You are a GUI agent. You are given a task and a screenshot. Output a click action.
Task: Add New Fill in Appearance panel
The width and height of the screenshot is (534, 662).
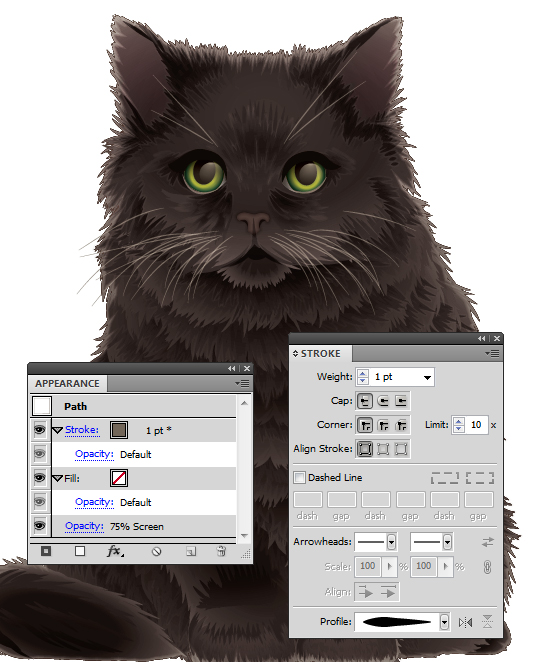coord(80,551)
